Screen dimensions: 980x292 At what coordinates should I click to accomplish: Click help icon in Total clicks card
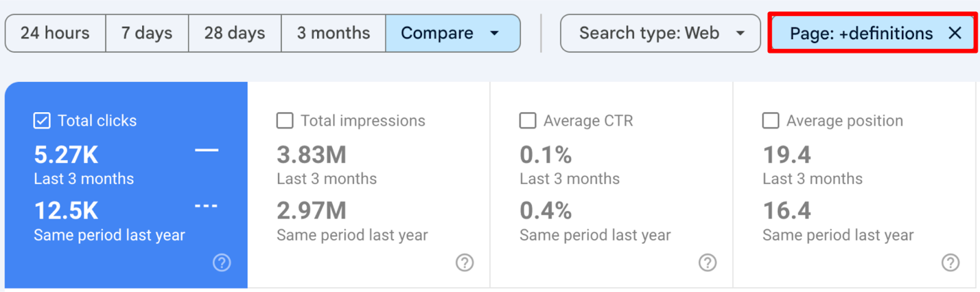coord(222,263)
